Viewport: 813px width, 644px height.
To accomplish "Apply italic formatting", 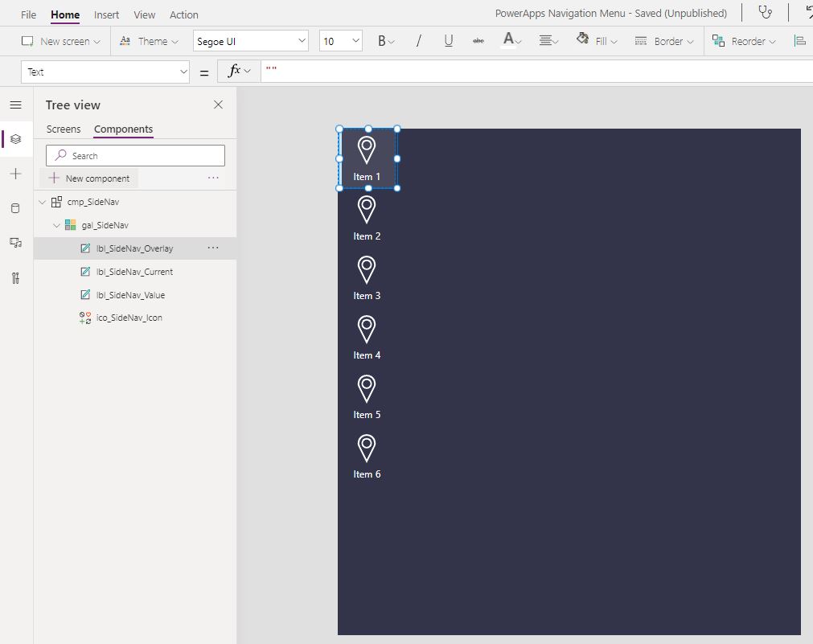I will [x=419, y=41].
